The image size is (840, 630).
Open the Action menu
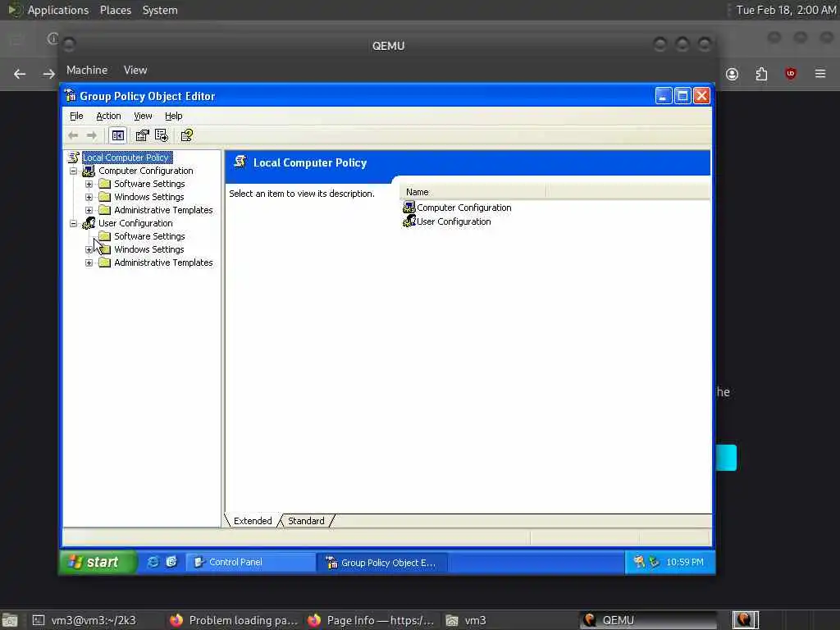(108, 116)
